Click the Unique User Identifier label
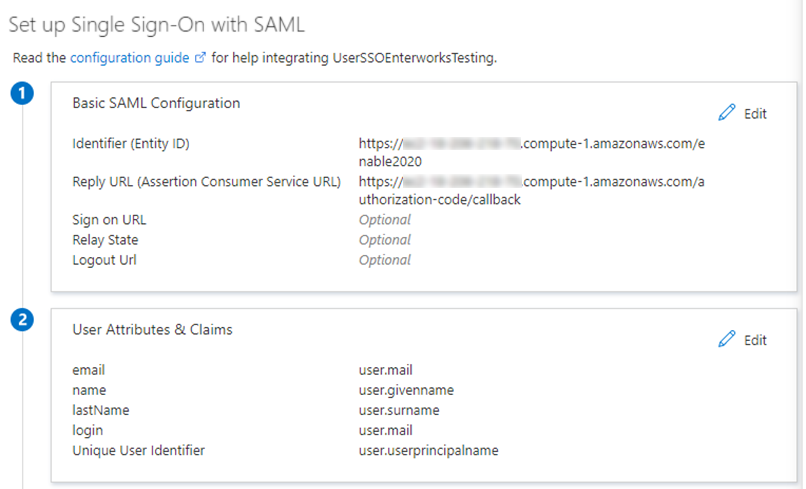Image resolution: width=806 pixels, height=489 pixels. 139,450
